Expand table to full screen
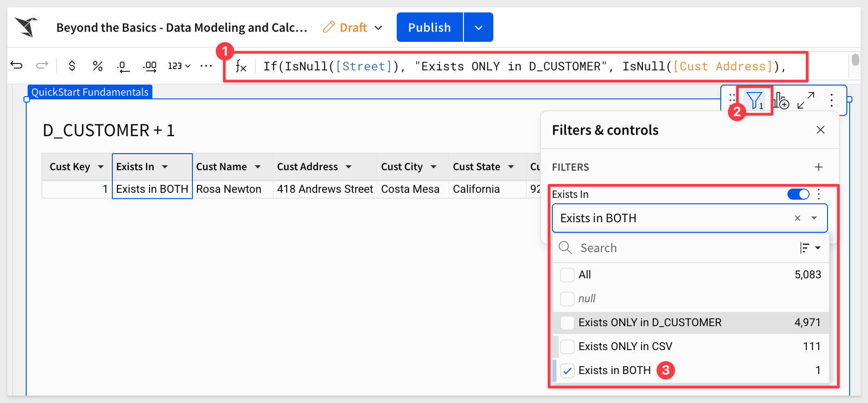Screen dimensions: 868x403 (806, 100)
